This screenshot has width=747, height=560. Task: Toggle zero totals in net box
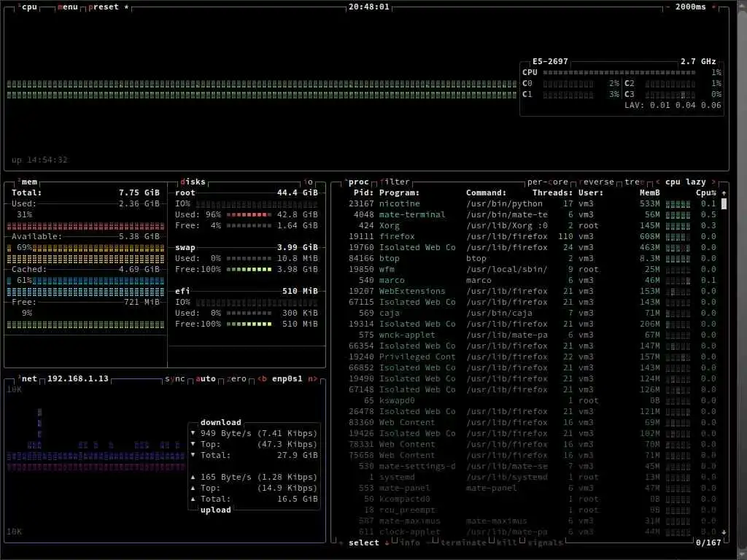pos(236,378)
